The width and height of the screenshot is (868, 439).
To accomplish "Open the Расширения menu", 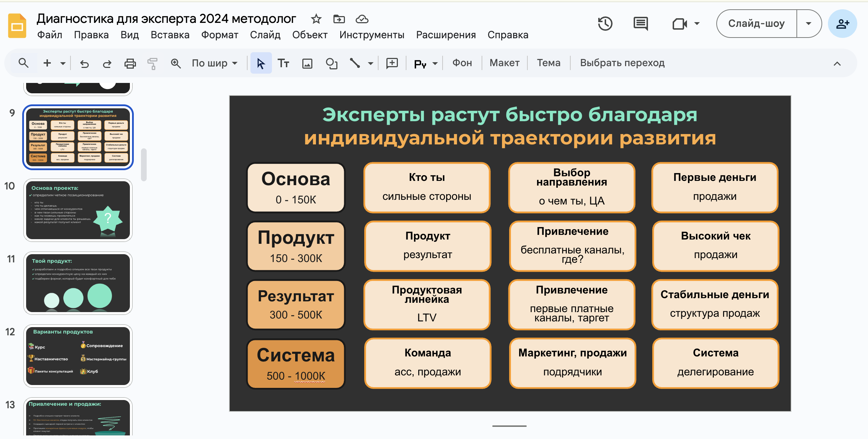I will 446,35.
